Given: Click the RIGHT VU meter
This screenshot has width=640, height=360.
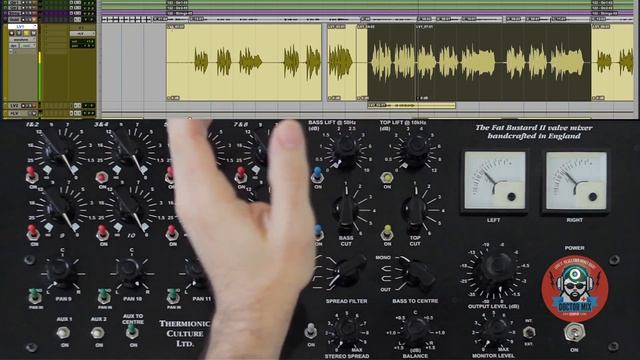Looking at the screenshot, I should click(x=576, y=181).
